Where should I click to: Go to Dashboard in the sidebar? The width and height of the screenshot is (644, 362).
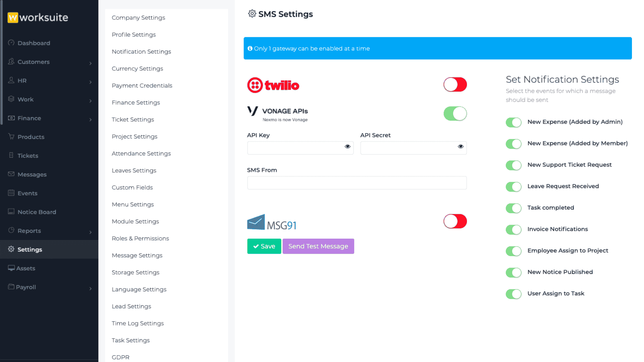(x=34, y=43)
